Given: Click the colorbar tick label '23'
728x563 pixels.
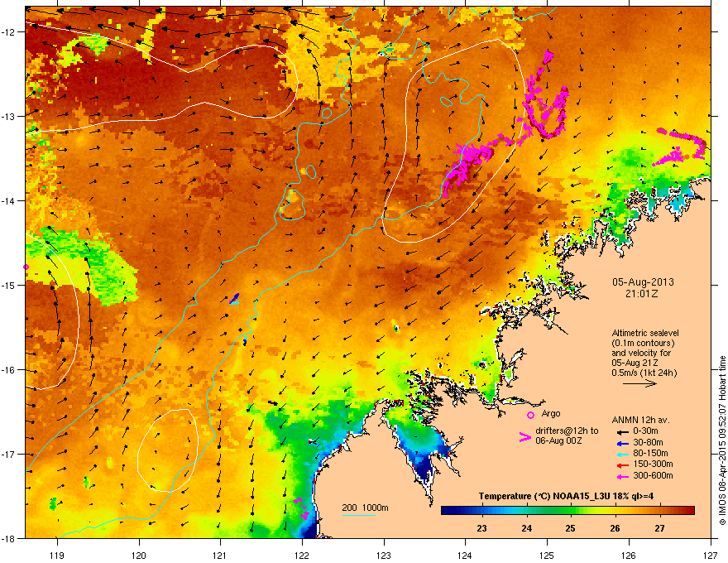Looking at the screenshot, I should pyautogui.click(x=482, y=528).
